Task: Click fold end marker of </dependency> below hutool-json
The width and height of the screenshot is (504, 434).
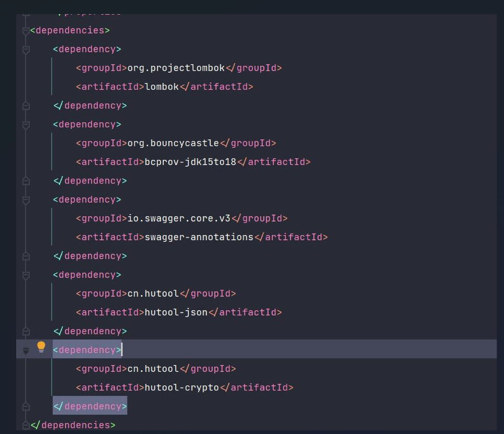Action: [26, 332]
